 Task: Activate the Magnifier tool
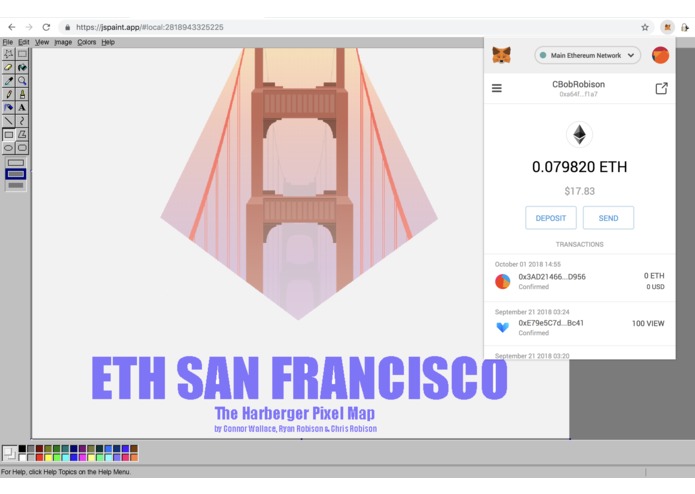point(22,81)
